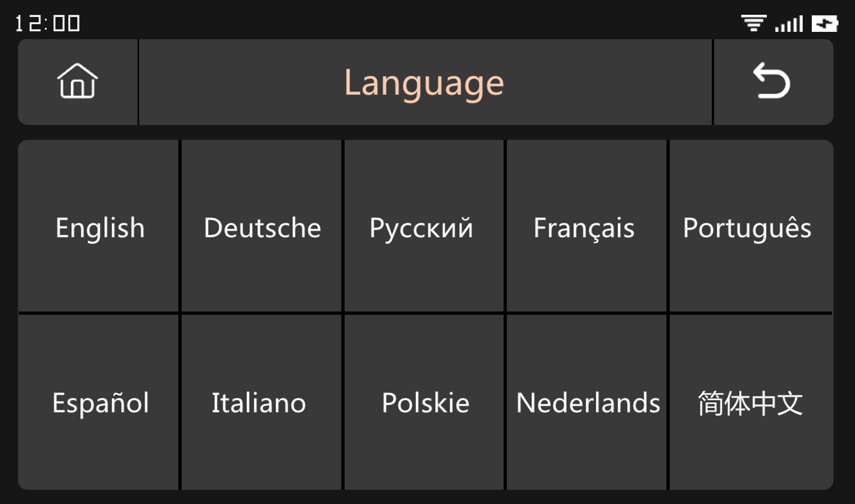
Task: Go to the home screen icon
Action: pos(77,81)
